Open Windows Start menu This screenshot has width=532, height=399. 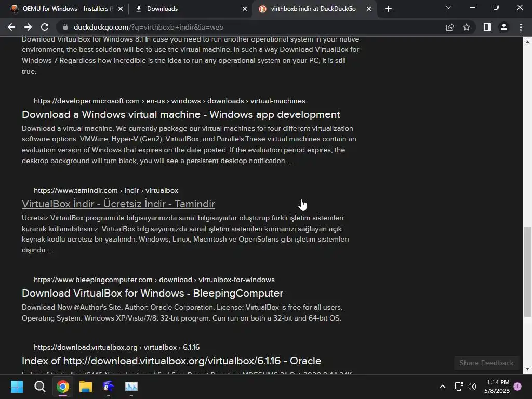tap(17, 387)
